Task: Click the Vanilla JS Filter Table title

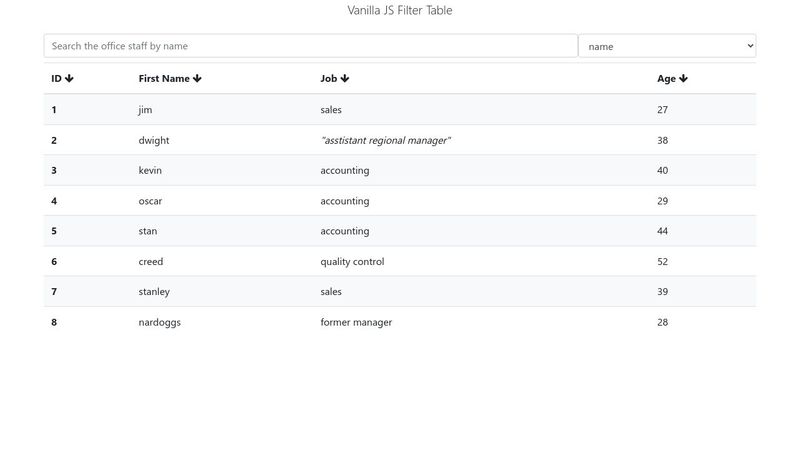Action: click(x=400, y=11)
